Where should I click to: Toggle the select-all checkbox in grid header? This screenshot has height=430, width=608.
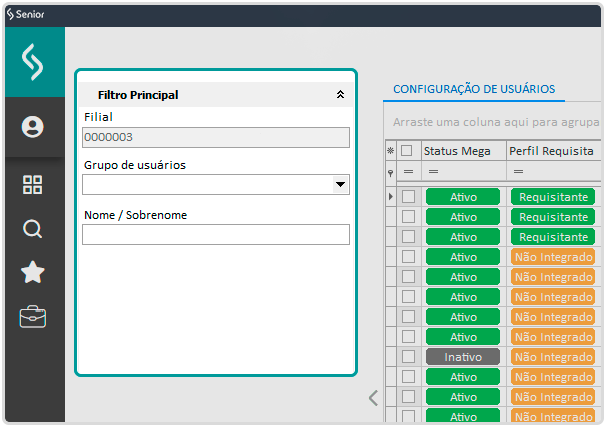coord(406,150)
